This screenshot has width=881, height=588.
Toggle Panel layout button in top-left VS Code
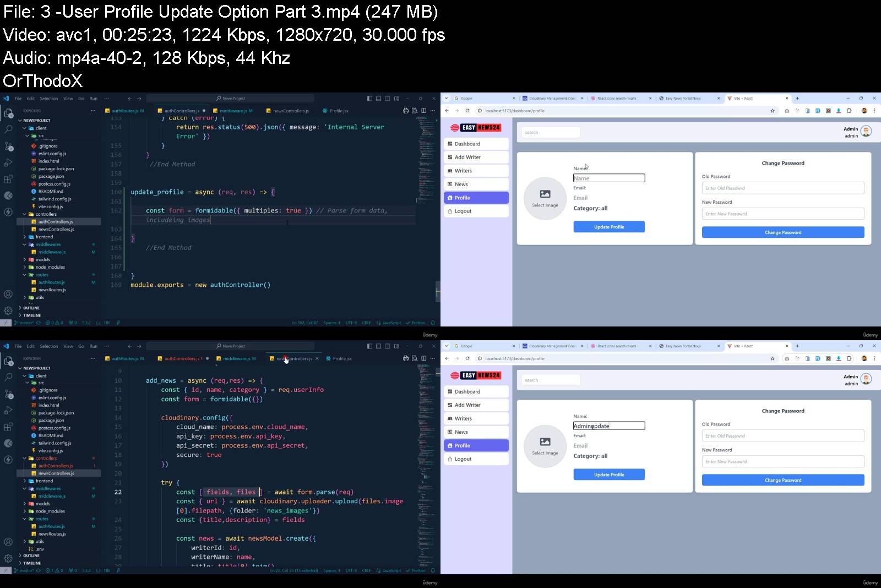(378, 99)
